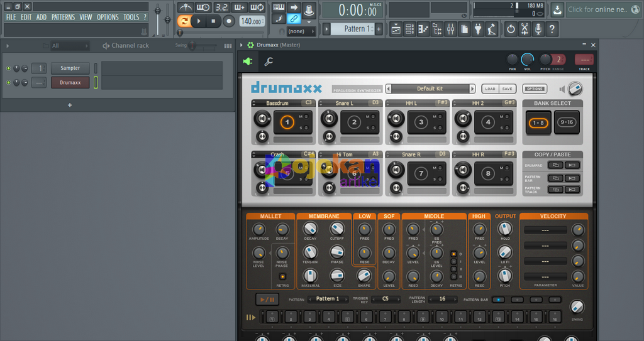This screenshot has width=644, height=341.
Task: Click the Drumaxx speaker plugin icon
Action: coord(248,62)
